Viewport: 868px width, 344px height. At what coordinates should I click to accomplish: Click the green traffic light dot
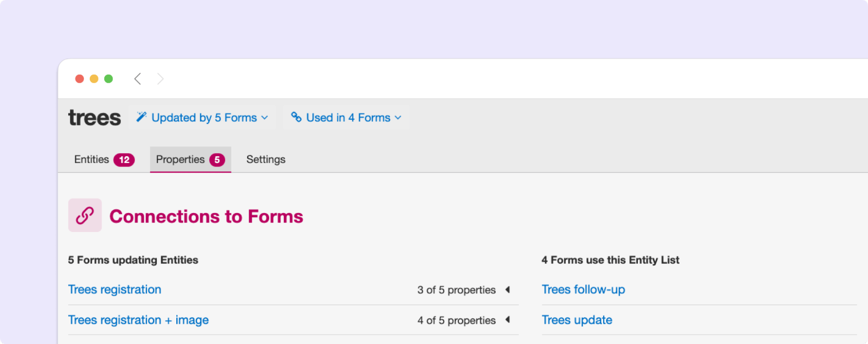[109, 79]
